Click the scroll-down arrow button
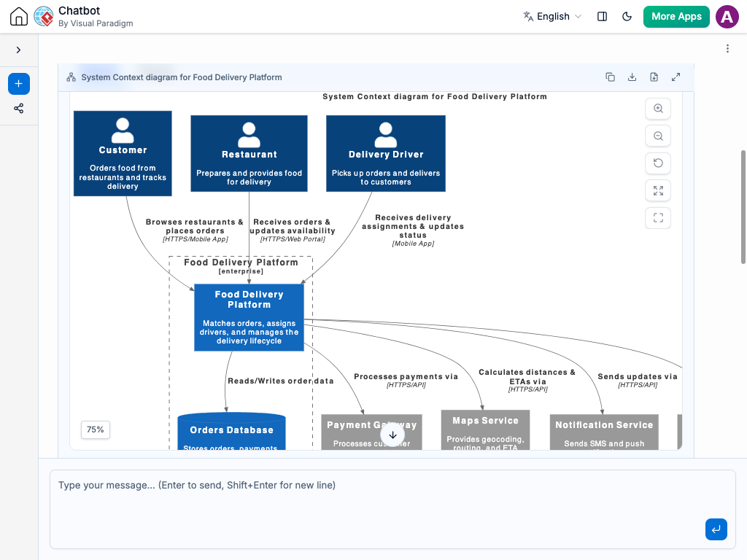The width and height of the screenshot is (747, 560). [x=392, y=435]
